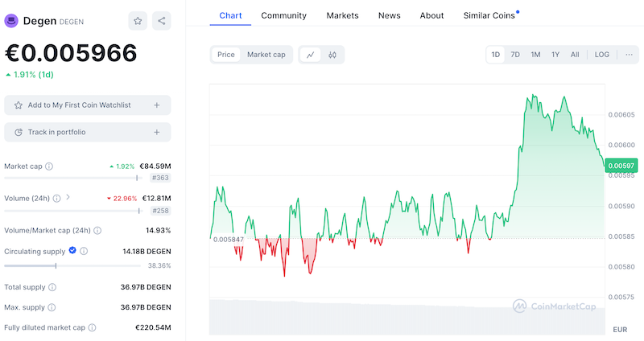Viewport: 644px width, 341px height.
Task: Click the 1.91% (1d) change text
Action: pyautogui.click(x=30, y=75)
